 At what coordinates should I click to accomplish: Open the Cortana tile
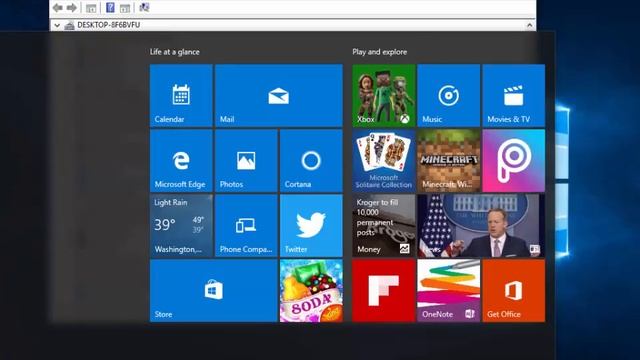pyautogui.click(x=311, y=161)
